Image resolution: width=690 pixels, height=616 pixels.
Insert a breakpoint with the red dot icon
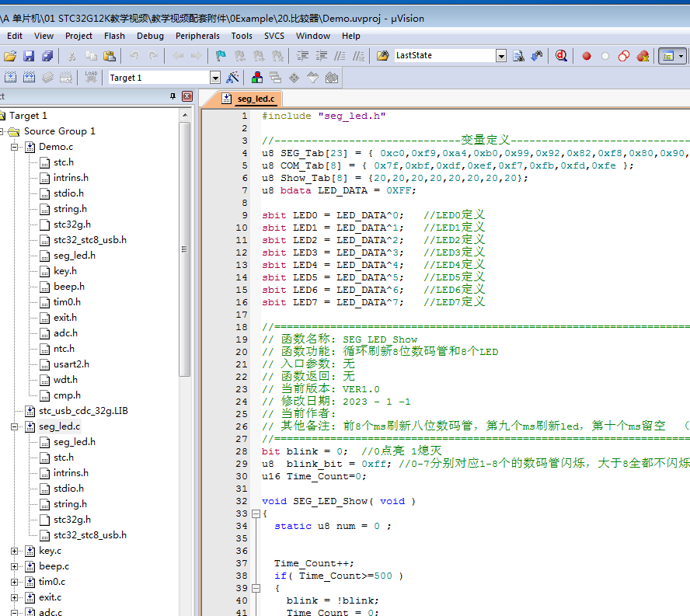[x=586, y=56]
